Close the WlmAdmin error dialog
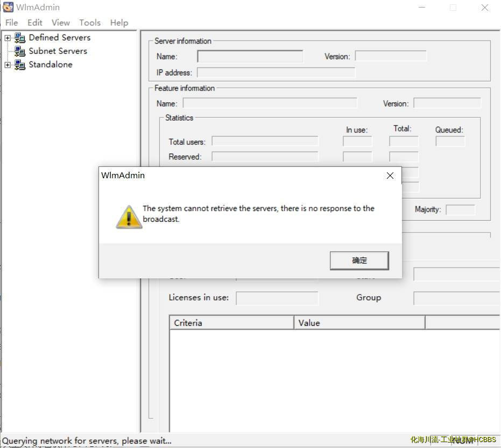The height and width of the screenshot is (448, 501). point(390,176)
